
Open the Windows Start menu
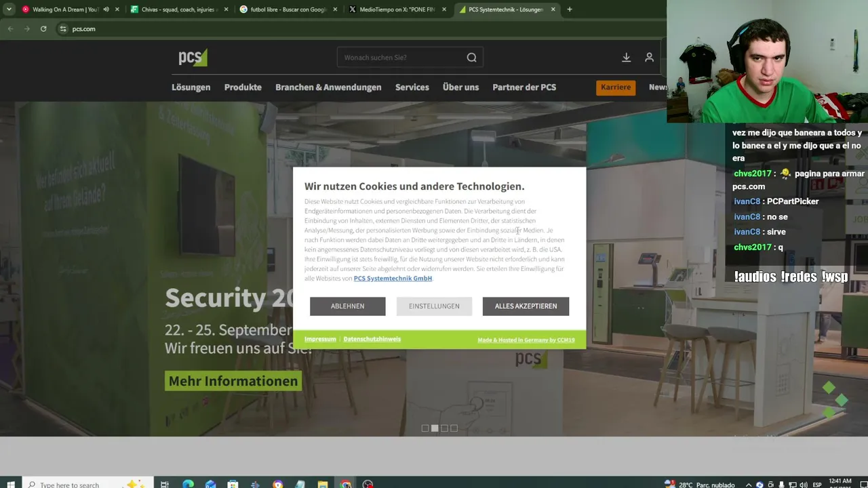pyautogui.click(x=10, y=484)
